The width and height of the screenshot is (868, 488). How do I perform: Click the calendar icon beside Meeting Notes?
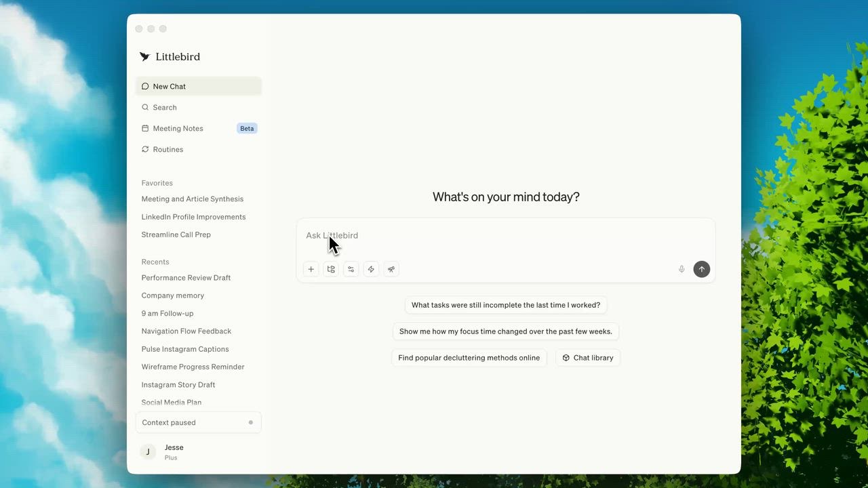(145, 128)
